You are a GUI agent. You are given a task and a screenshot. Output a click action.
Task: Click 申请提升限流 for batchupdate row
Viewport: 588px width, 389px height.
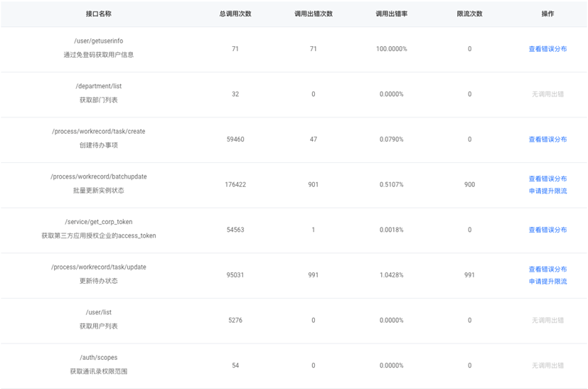547,191
